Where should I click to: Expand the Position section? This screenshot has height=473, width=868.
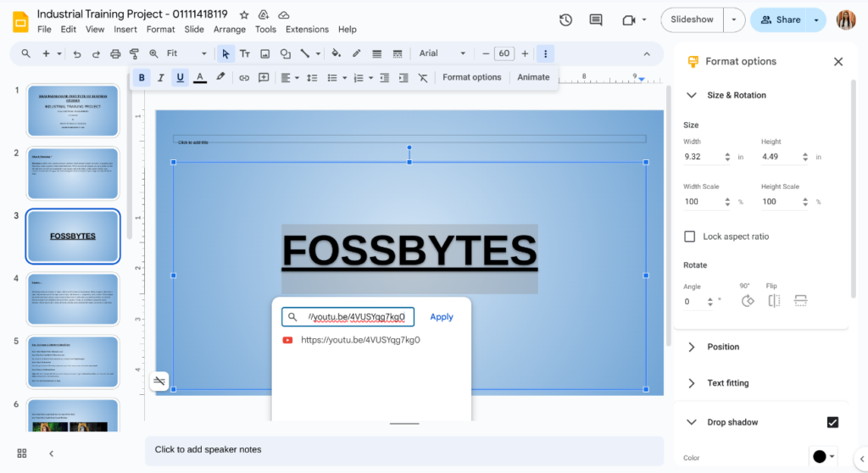[692, 347]
